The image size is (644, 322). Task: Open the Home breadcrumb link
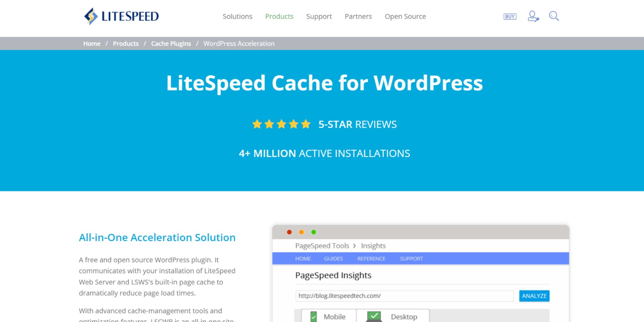[x=92, y=43]
